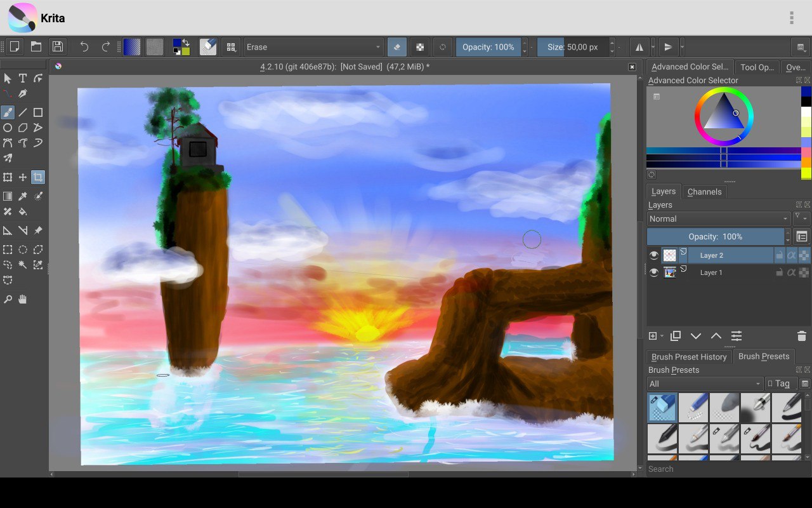
Task: Open the All brush tag dropdown
Action: tap(704, 384)
